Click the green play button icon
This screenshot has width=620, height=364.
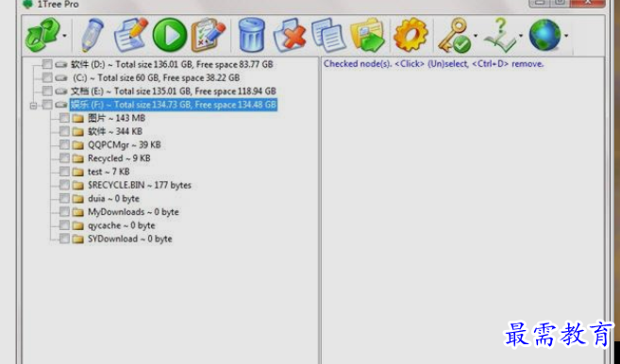(170, 35)
